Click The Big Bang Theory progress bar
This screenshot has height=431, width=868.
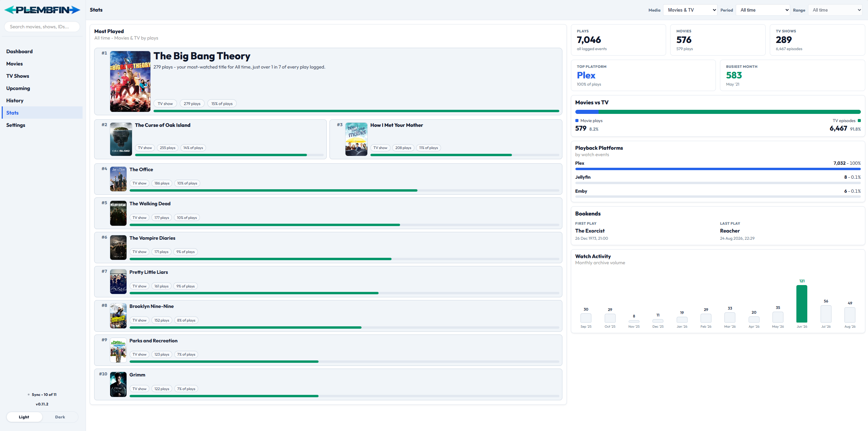(356, 111)
